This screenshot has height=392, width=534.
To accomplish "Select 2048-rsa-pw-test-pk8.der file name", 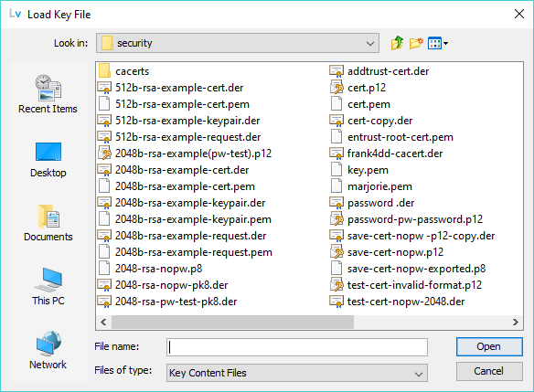I will click(176, 302).
